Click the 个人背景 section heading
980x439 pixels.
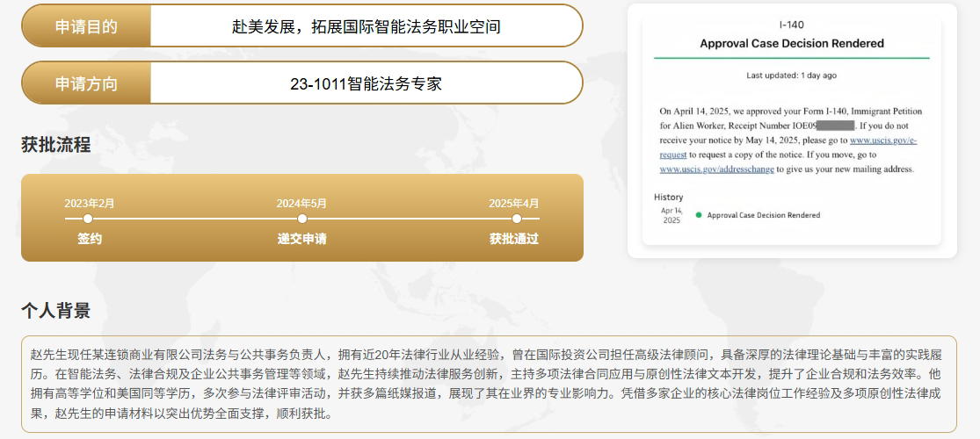pos(56,310)
